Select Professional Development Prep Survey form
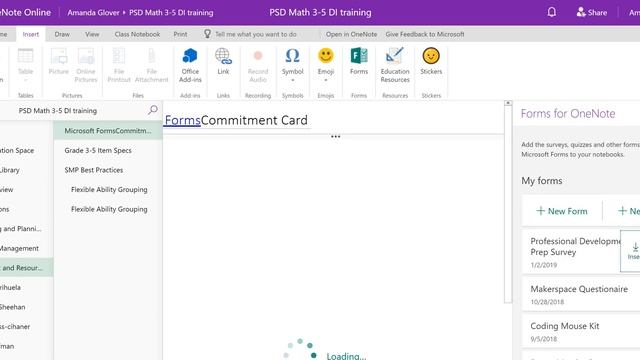The height and width of the screenshot is (360, 640). 571,252
